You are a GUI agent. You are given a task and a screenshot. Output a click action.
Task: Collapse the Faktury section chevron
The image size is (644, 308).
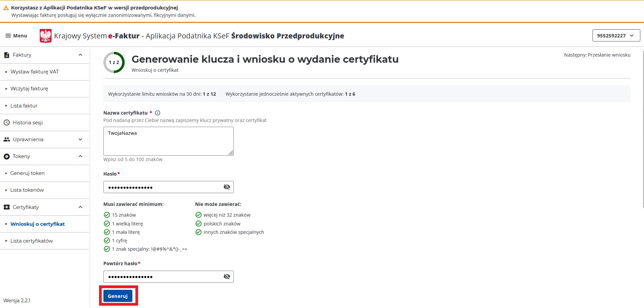click(x=80, y=55)
